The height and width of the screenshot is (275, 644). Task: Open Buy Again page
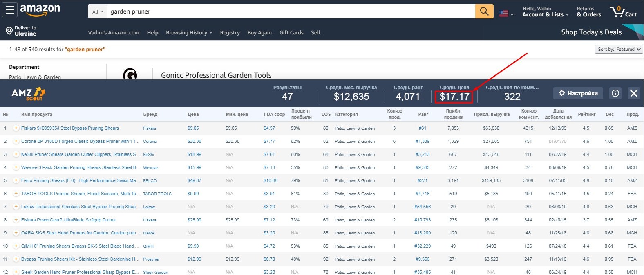(259, 33)
